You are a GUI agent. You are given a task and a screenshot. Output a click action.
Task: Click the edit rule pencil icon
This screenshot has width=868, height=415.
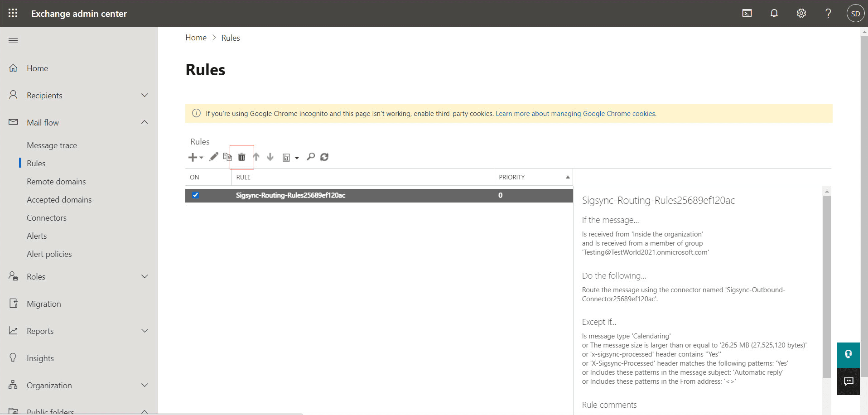pyautogui.click(x=214, y=157)
